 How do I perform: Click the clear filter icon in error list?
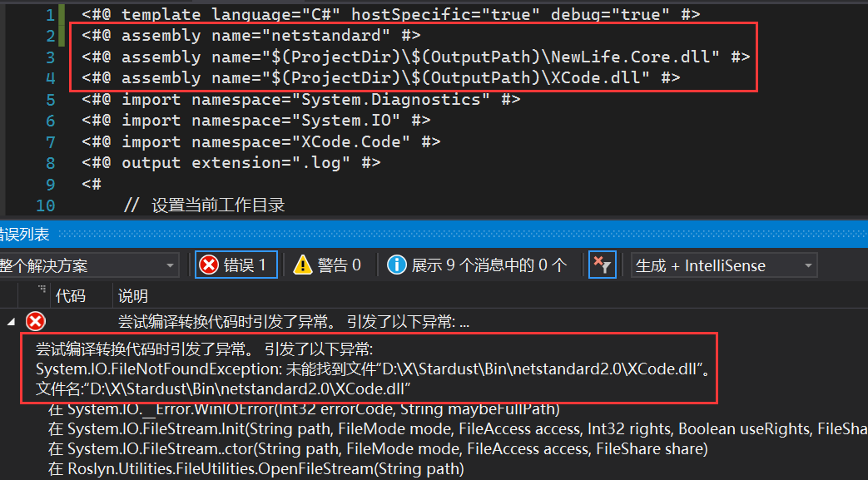point(601,265)
